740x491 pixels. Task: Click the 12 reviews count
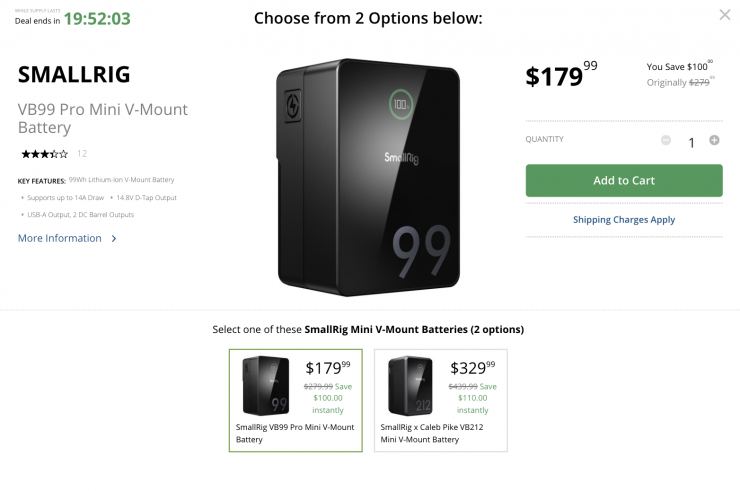(x=82, y=154)
